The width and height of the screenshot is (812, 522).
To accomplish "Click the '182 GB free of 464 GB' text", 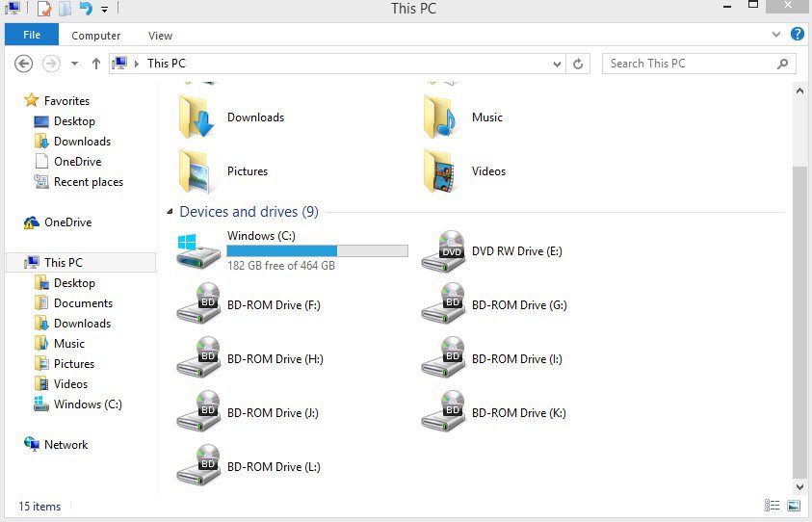I will (x=281, y=266).
